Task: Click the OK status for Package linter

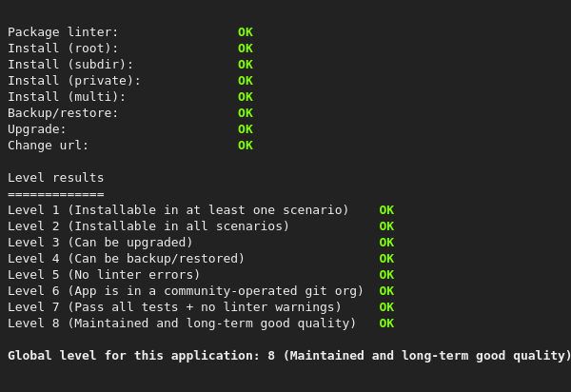Action: click(x=246, y=32)
